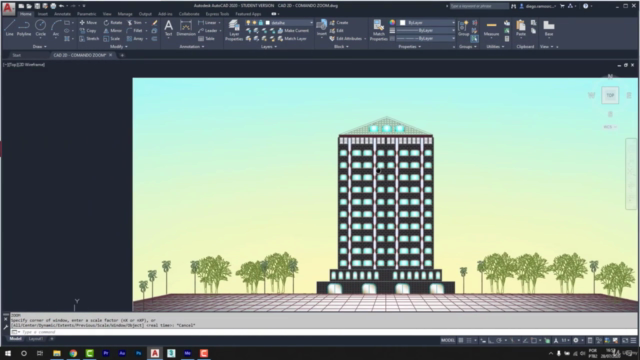Open the ByLayer lineweight dropdown

(426, 31)
